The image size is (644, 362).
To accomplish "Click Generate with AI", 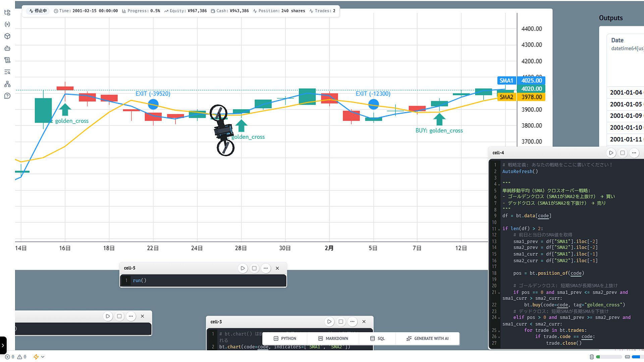I will [x=427, y=339].
